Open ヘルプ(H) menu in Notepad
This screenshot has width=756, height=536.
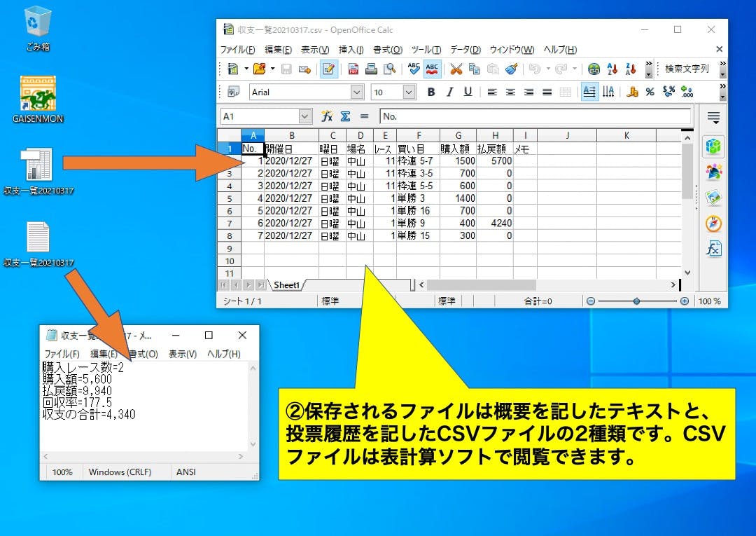click(224, 354)
